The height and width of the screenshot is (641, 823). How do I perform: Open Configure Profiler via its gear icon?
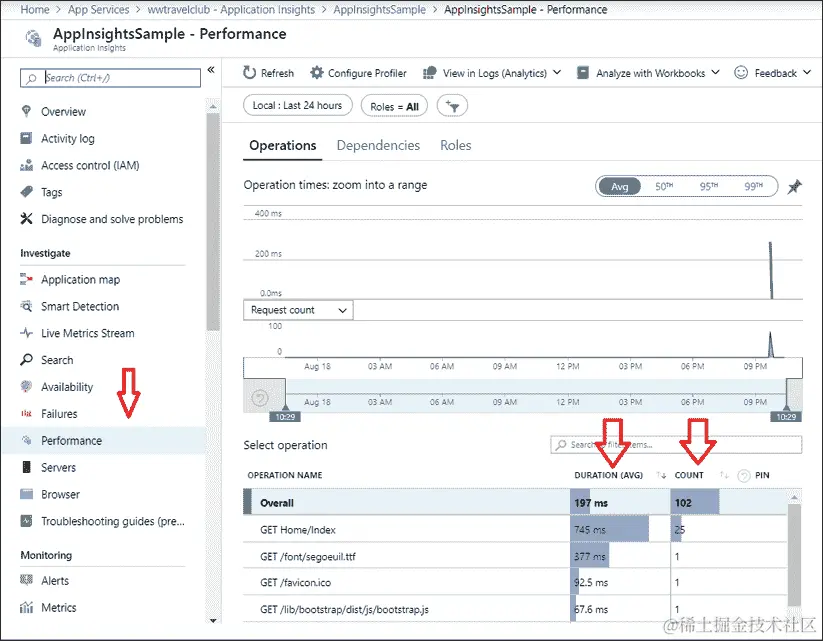click(316, 72)
